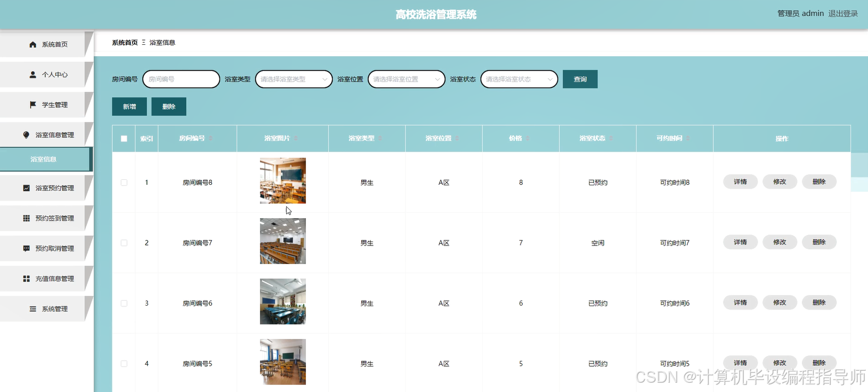
Task: Open the 浴室位置 dropdown
Action: (x=407, y=79)
